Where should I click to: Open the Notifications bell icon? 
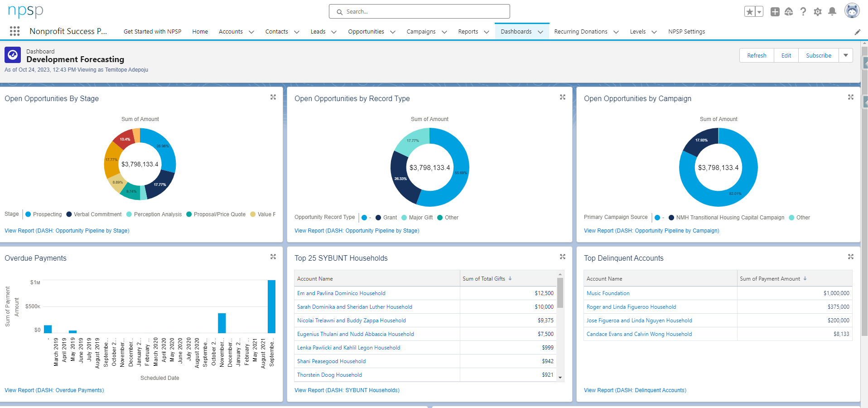(x=832, y=11)
